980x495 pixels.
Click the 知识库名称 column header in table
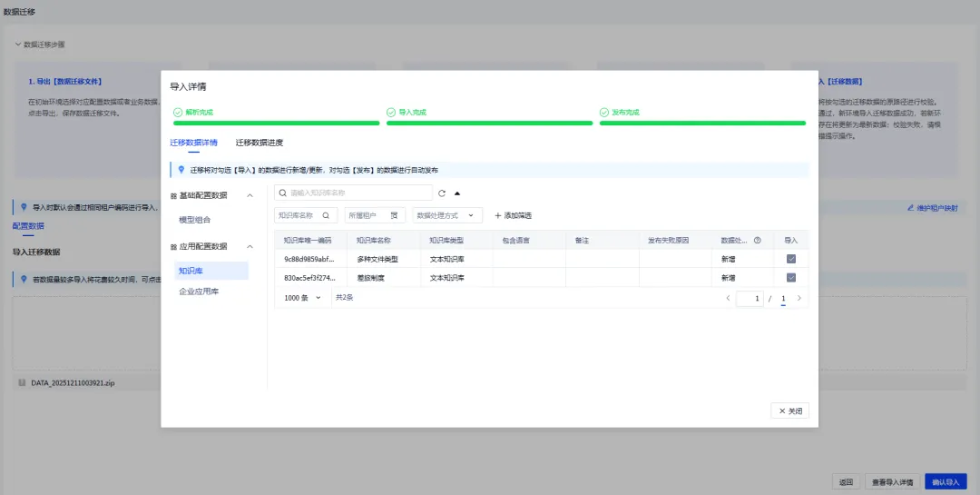coord(383,241)
